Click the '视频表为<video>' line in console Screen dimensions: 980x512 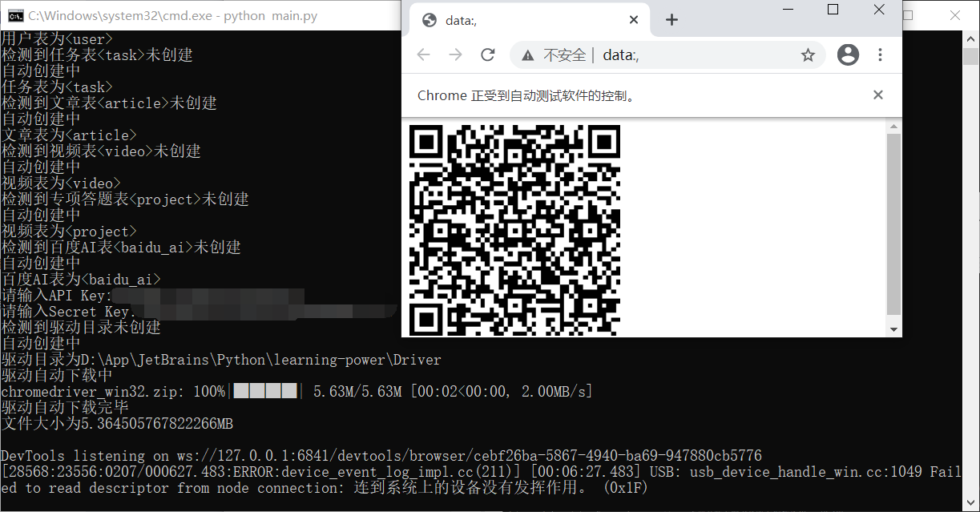61,183
